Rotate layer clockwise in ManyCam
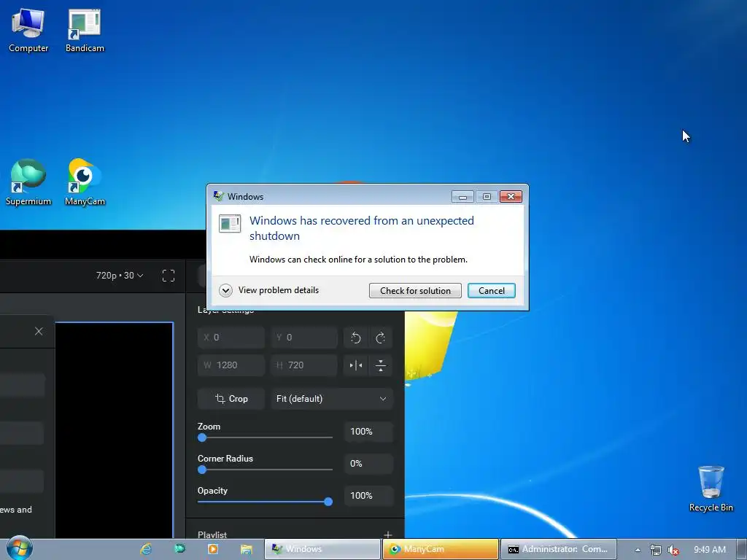The height and width of the screenshot is (560, 747). [x=381, y=338]
